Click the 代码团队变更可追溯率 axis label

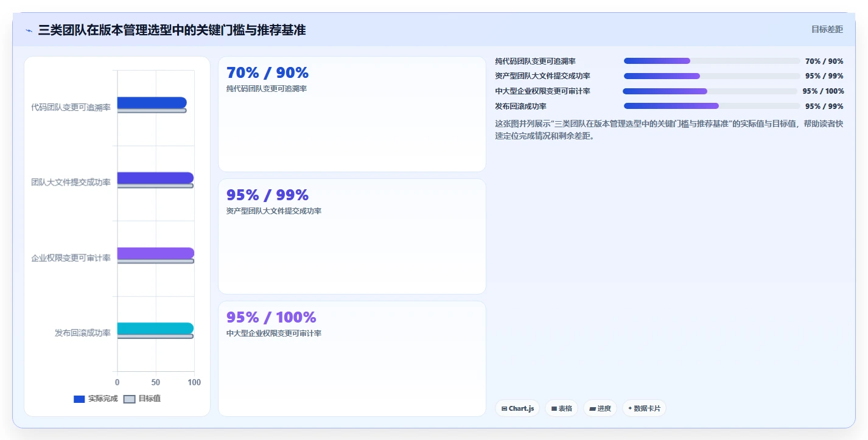coord(71,107)
